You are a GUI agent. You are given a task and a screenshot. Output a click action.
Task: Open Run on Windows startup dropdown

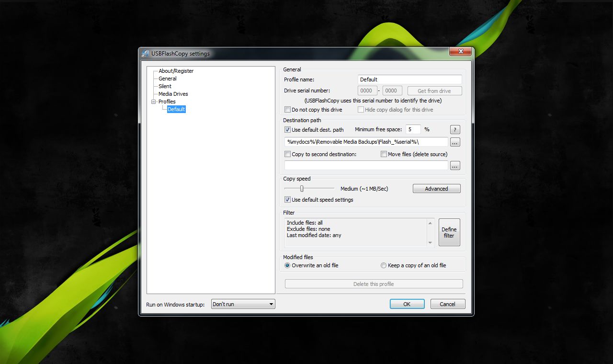(x=243, y=304)
